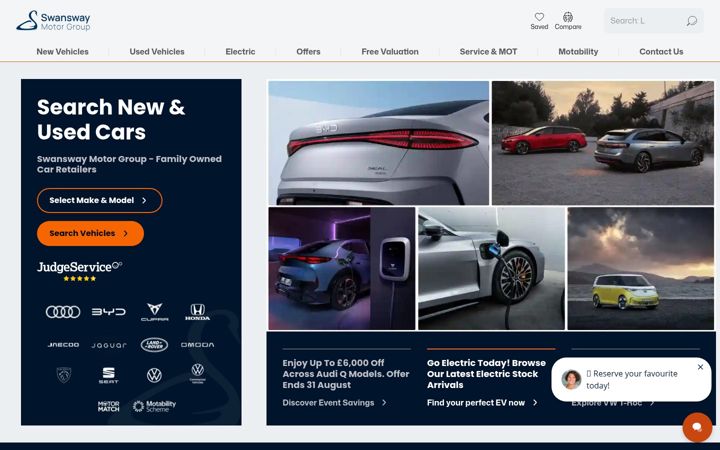The image size is (720, 450).
Task: Click the orange Search Vehicles button
Action: [90, 233]
